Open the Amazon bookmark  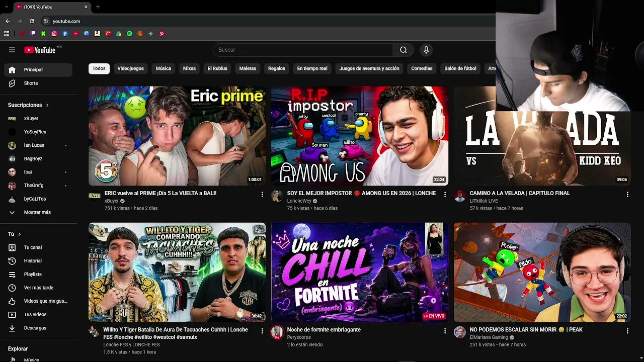point(97,34)
